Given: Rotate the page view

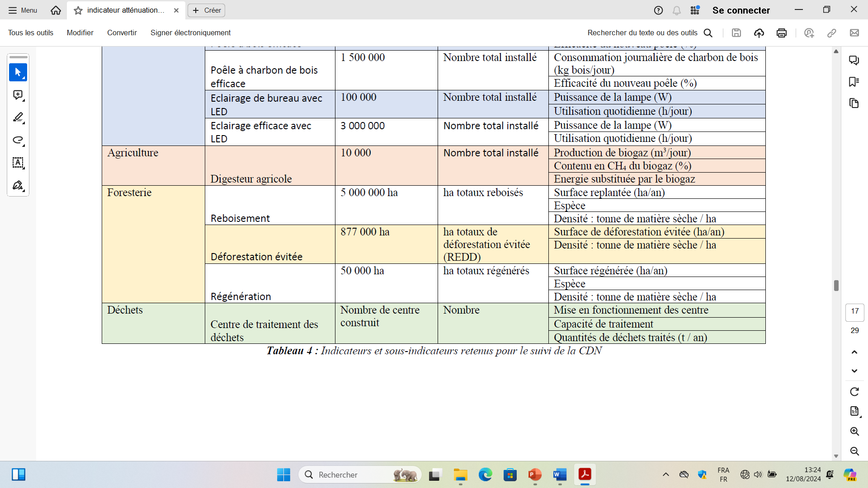Looking at the screenshot, I should [854, 392].
